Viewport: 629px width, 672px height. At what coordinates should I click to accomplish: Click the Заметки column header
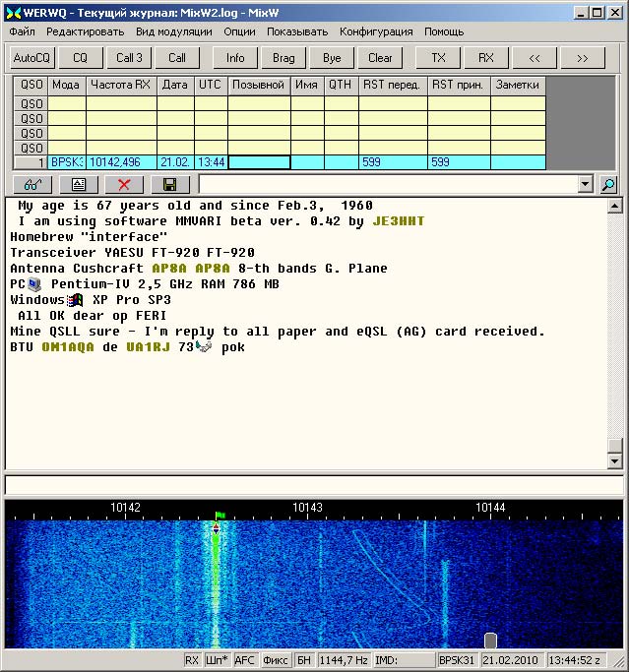coord(518,85)
